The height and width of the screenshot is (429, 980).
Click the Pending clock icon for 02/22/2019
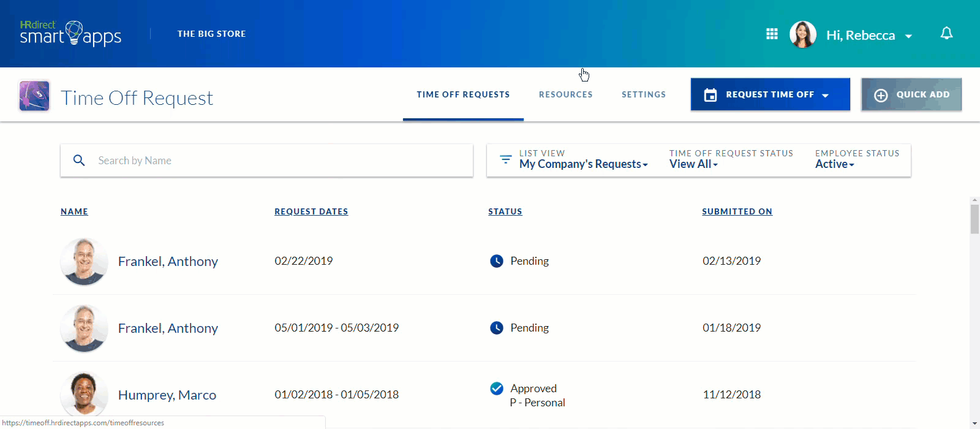(x=497, y=261)
